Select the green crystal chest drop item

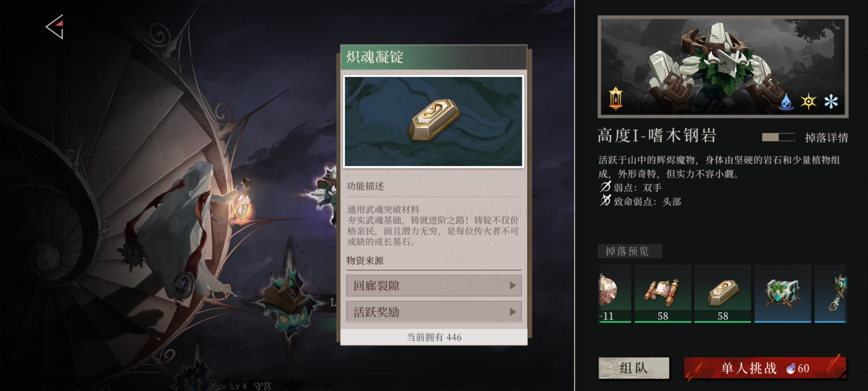782,294
